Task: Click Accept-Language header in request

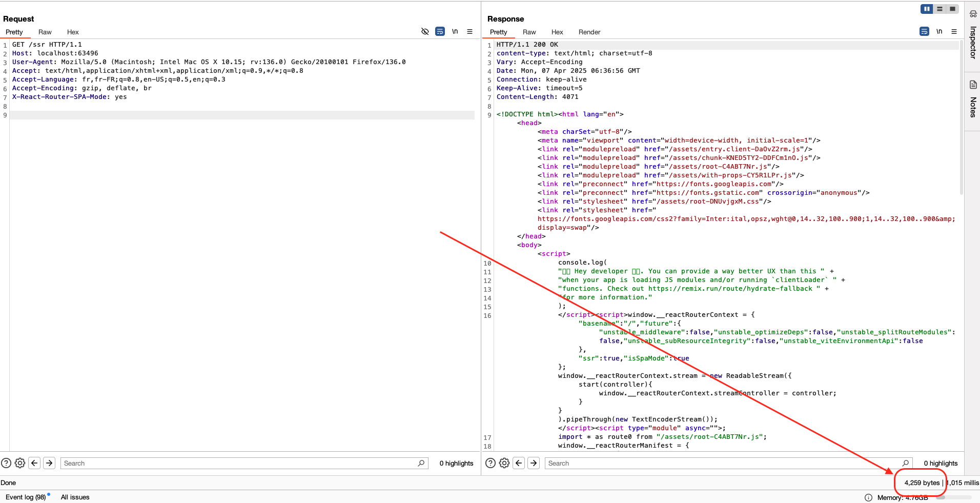Action: pos(119,79)
